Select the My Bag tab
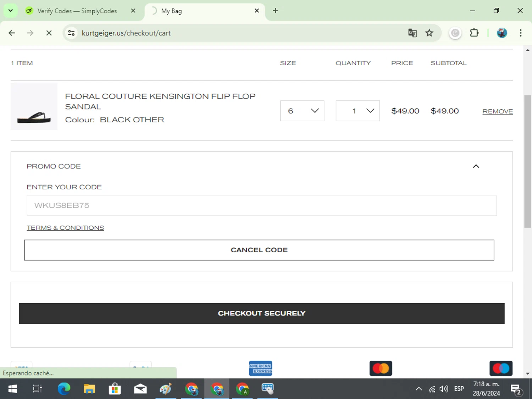Image resolution: width=532 pixels, height=399 pixels. point(171,11)
